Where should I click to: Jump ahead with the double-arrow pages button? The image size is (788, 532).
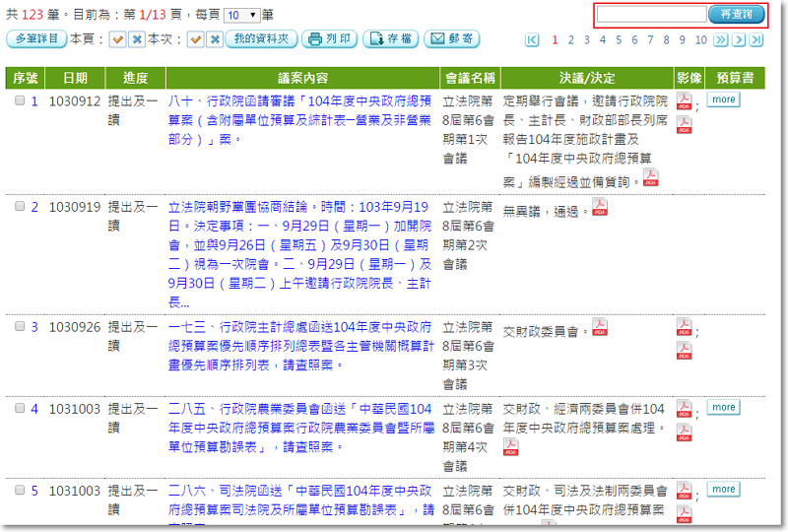[x=721, y=40]
